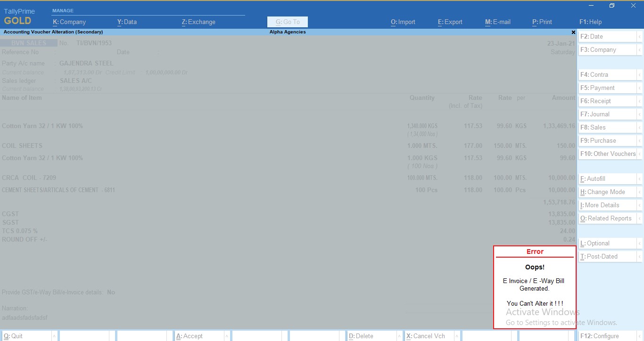This screenshot has height=341, width=644.
Task: Start an Import from the top bar
Action: [x=403, y=22]
